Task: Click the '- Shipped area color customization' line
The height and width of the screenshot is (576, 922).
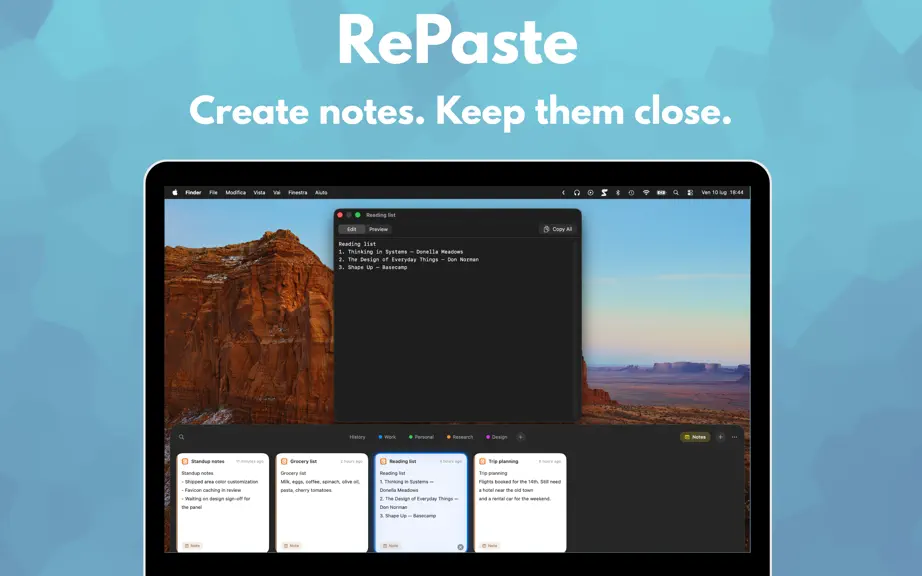Action: (x=220, y=481)
